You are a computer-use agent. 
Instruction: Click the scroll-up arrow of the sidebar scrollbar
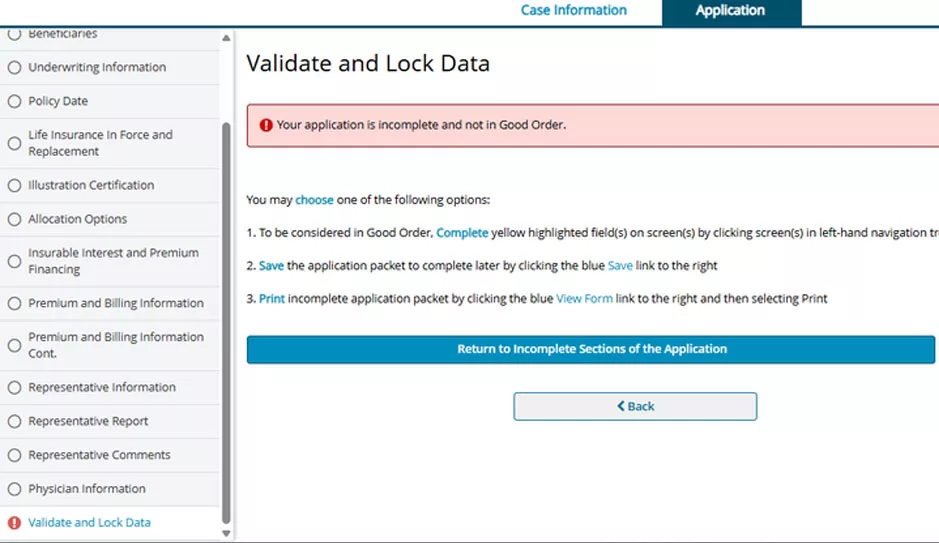(x=226, y=38)
